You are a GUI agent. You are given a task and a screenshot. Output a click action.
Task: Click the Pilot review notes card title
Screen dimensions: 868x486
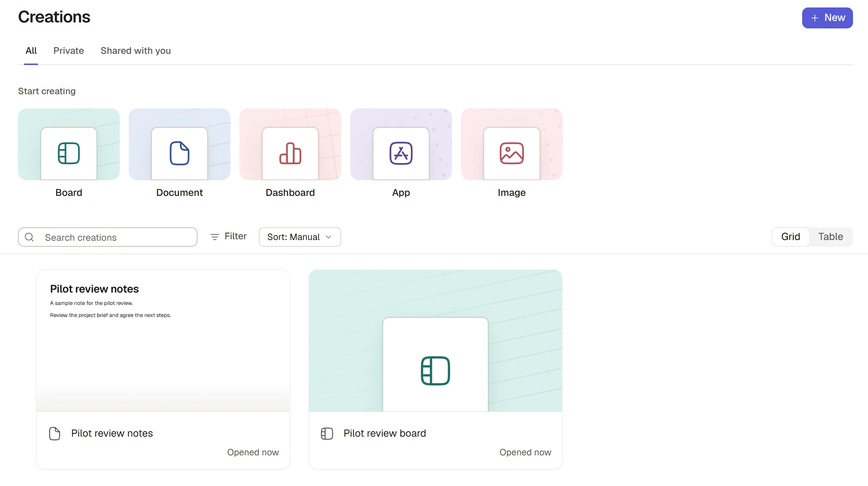coord(112,433)
